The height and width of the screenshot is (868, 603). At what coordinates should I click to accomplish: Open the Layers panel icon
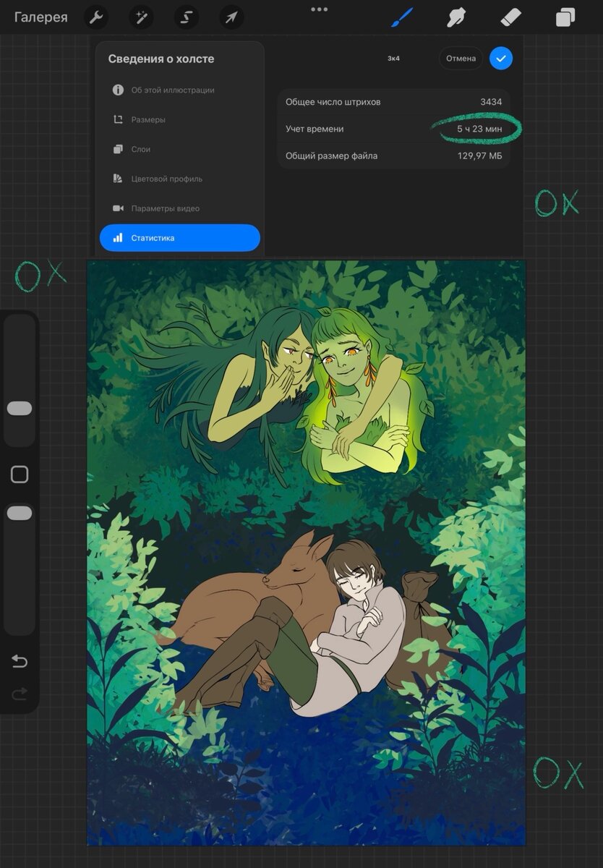point(565,17)
